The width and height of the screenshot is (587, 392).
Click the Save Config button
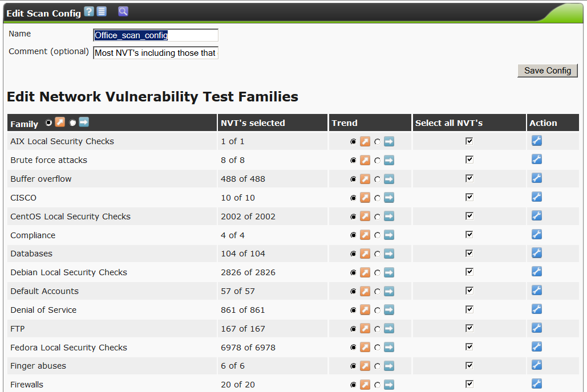[548, 71]
